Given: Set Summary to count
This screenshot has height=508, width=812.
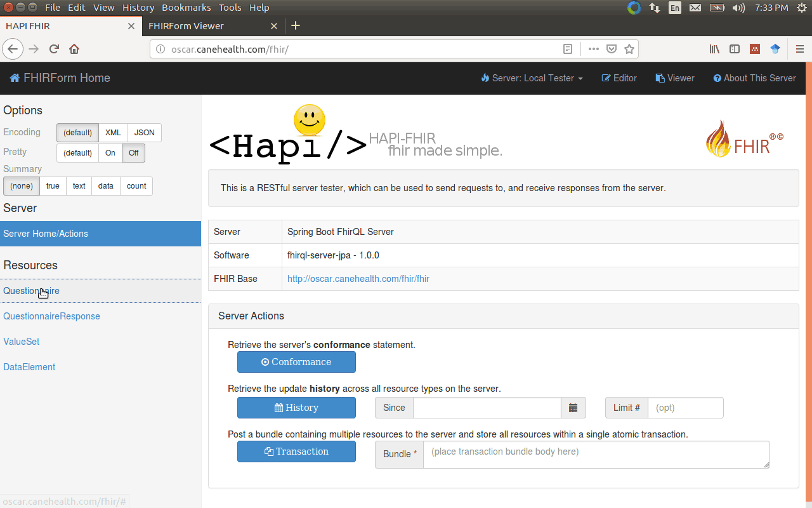Looking at the screenshot, I should tap(136, 186).
